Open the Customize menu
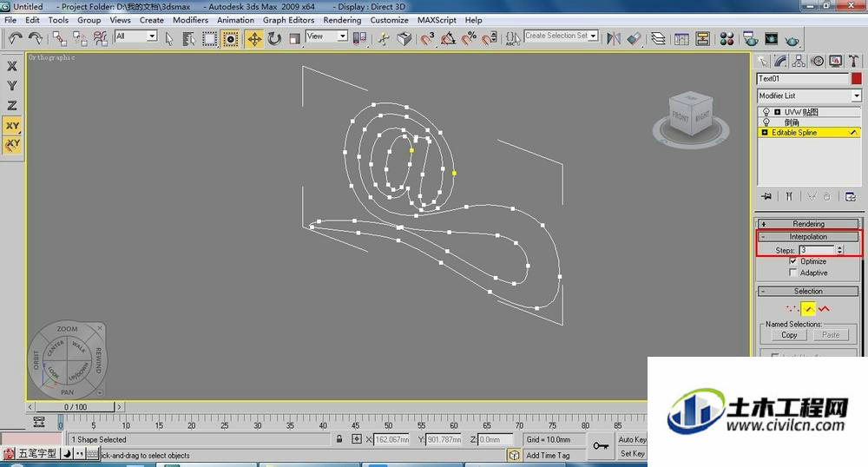The image size is (868, 467). point(389,20)
